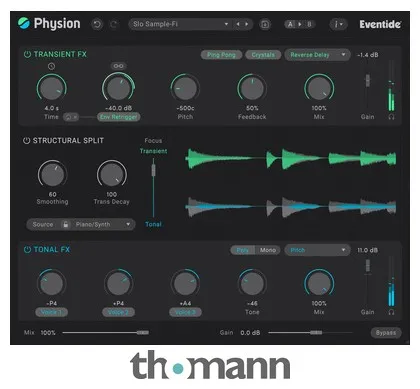
Task: Click the Voice 3 pitch knob
Action: point(185,283)
